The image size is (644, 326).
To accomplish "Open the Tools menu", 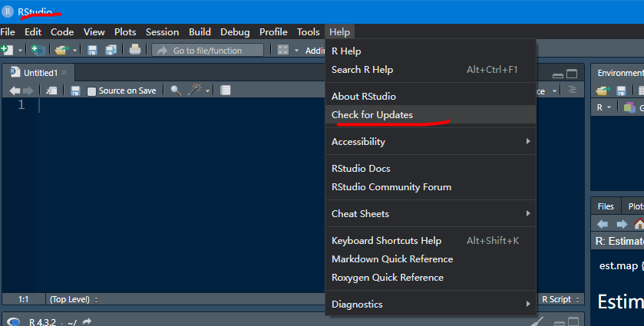I will 308,32.
